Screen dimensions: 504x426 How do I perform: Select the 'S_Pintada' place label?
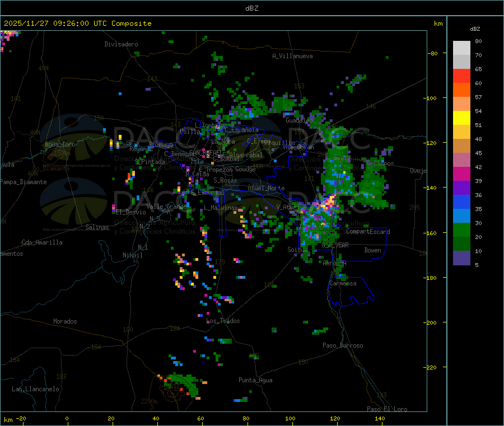point(150,162)
